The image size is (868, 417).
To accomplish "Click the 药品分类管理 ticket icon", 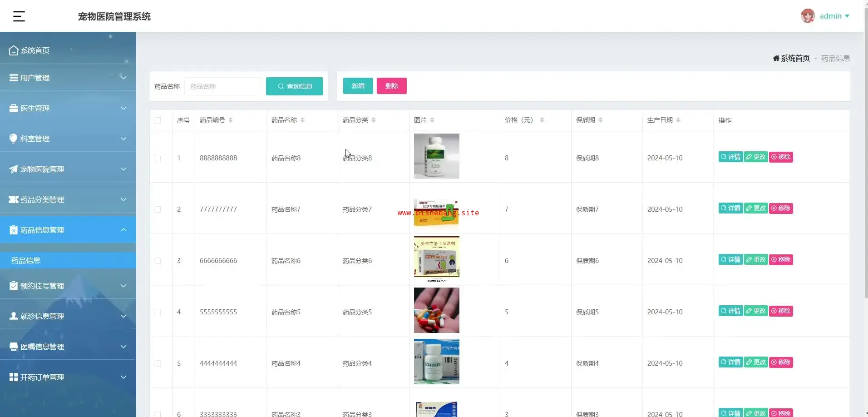I will [x=14, y=199].
